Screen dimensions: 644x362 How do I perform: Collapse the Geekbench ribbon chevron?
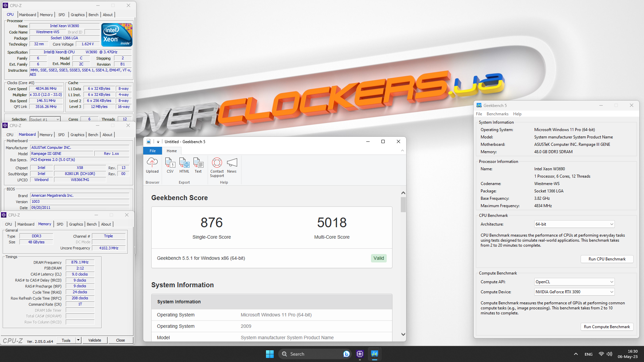click(x=402, y=151)
